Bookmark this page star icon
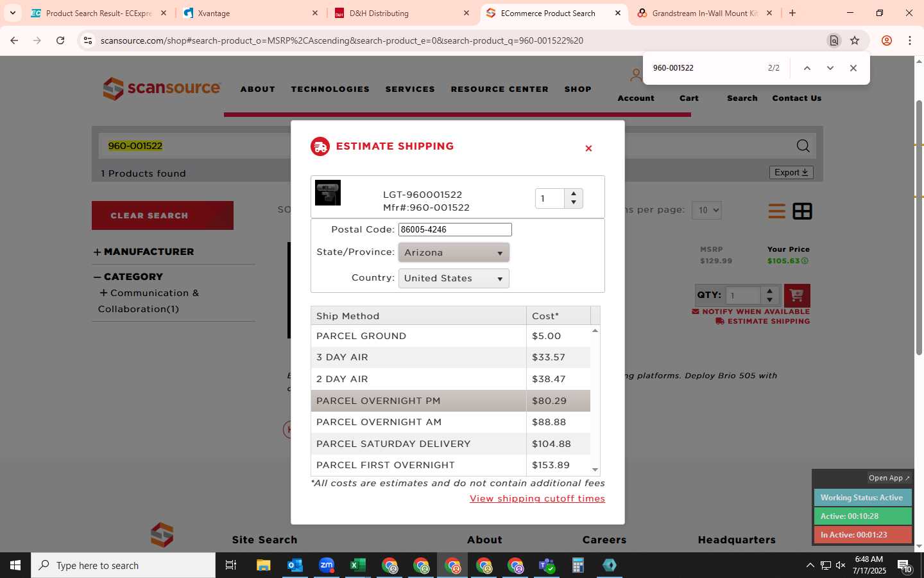Image resolution: width=924 pixels, height=578 pixels. 855,40
